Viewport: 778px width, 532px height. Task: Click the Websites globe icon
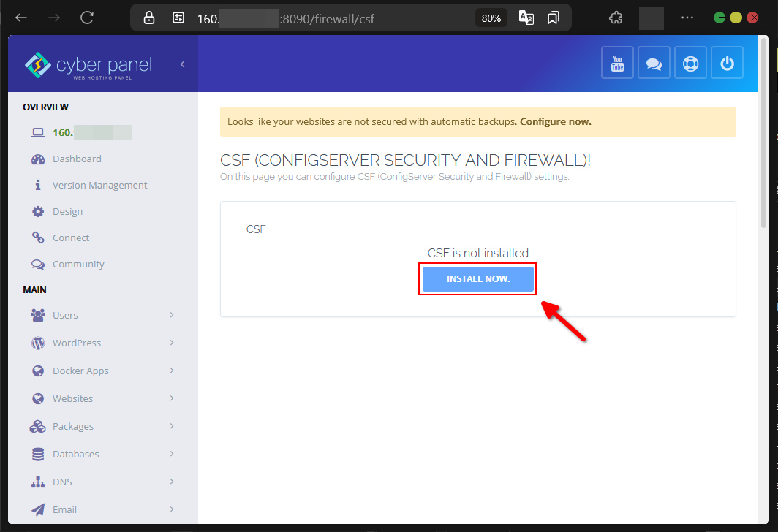(38, 398)
